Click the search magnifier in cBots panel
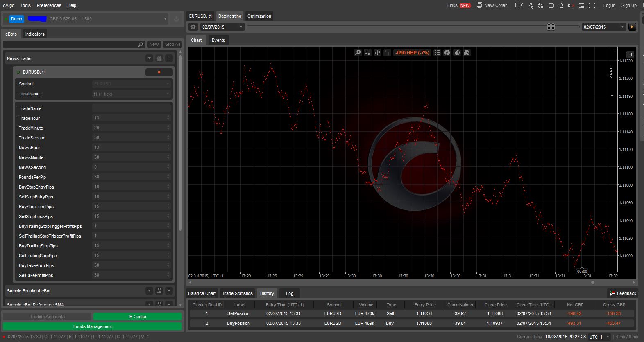The width and height of the screenshot is (644, 342). 141,44
